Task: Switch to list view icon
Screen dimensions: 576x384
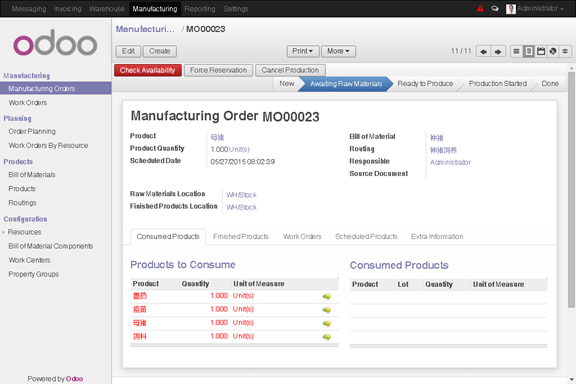Action: tap(516, 51)
